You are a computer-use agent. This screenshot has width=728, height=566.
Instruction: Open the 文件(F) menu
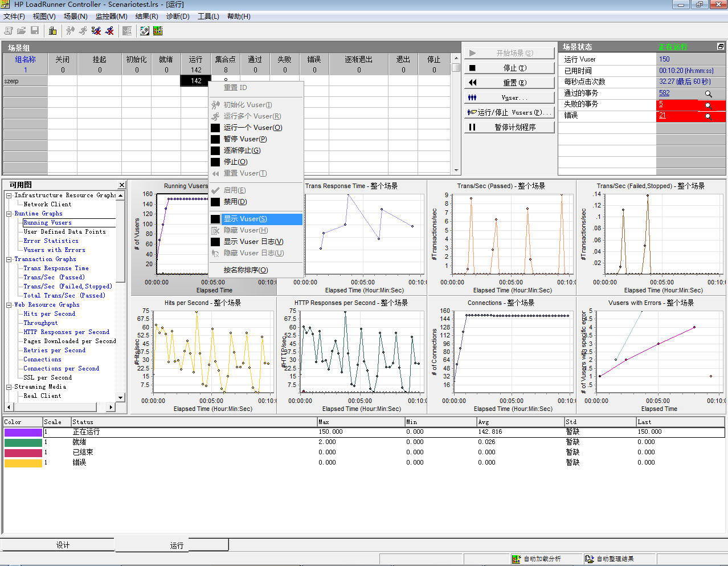[14, 17]
